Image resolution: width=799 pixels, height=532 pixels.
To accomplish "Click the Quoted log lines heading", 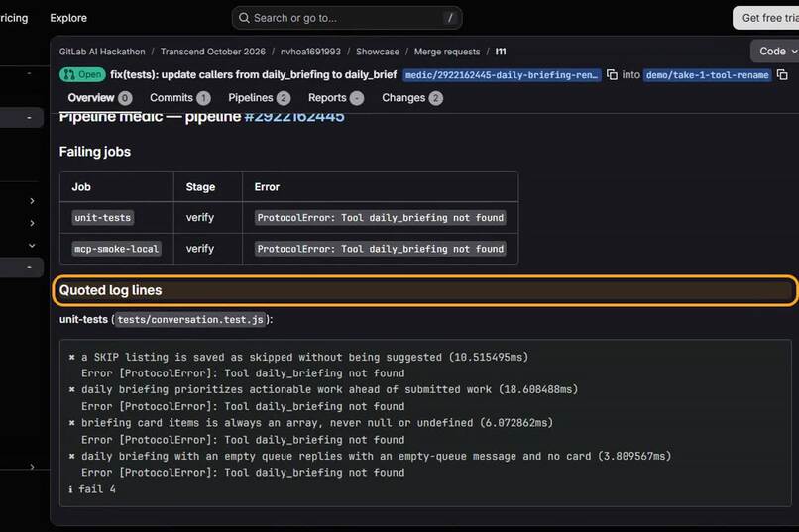I will (111, 290).
